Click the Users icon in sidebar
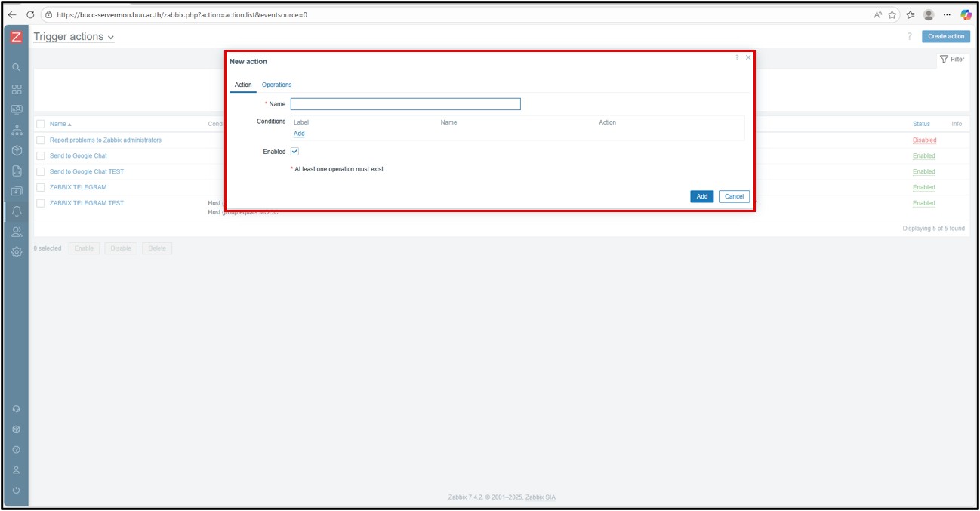Screen dimensions: 980x511 [17, 232]
